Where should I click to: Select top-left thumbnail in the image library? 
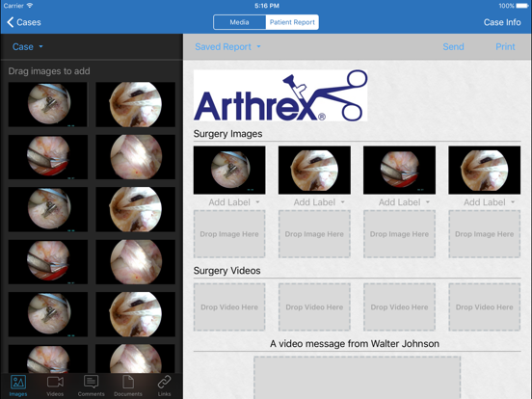(48, 104)
